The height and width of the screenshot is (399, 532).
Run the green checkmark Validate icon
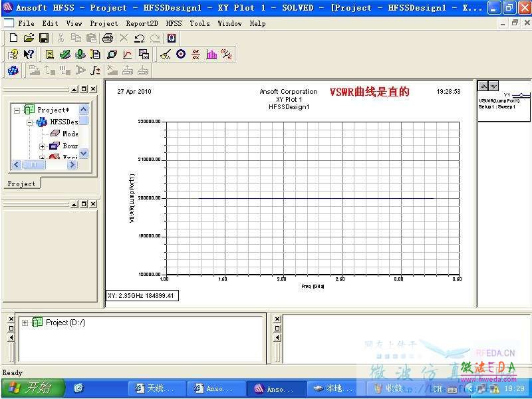tap(65, 55)
